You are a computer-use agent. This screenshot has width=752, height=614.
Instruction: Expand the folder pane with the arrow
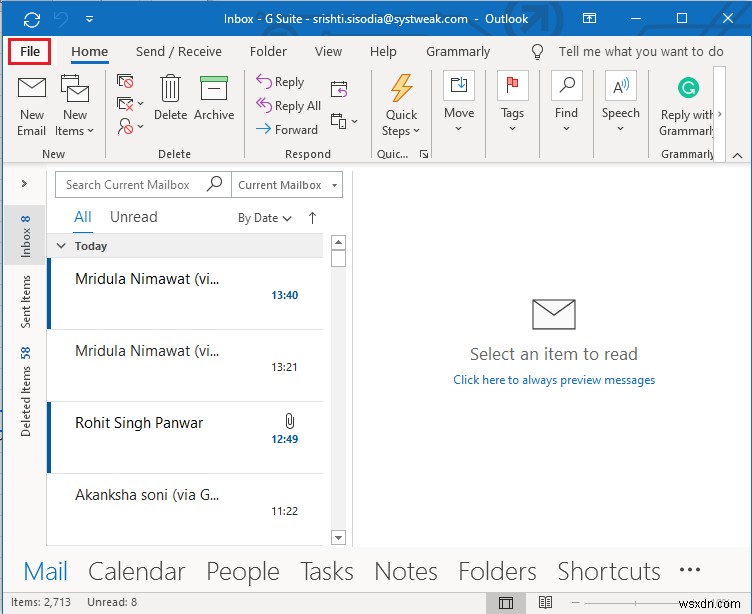24,184
